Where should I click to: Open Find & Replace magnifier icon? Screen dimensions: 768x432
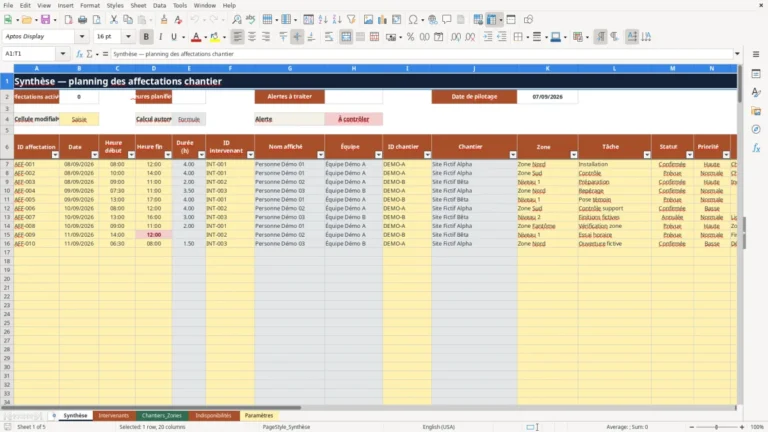pos(237,20)
